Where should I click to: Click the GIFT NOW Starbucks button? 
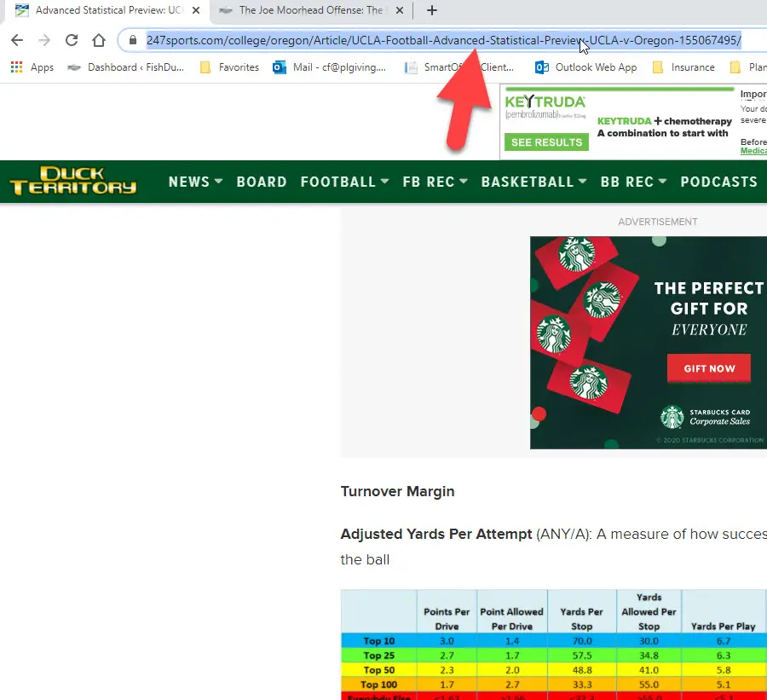point(708,368)
